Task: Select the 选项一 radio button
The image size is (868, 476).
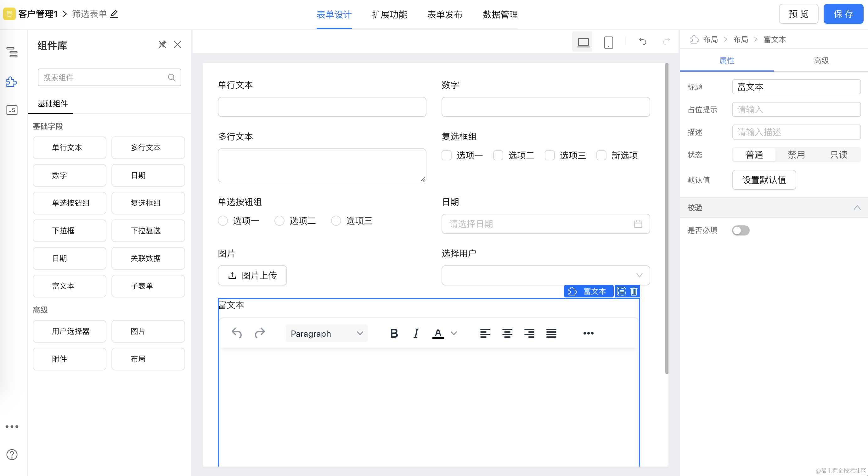Action: (223, 221)
